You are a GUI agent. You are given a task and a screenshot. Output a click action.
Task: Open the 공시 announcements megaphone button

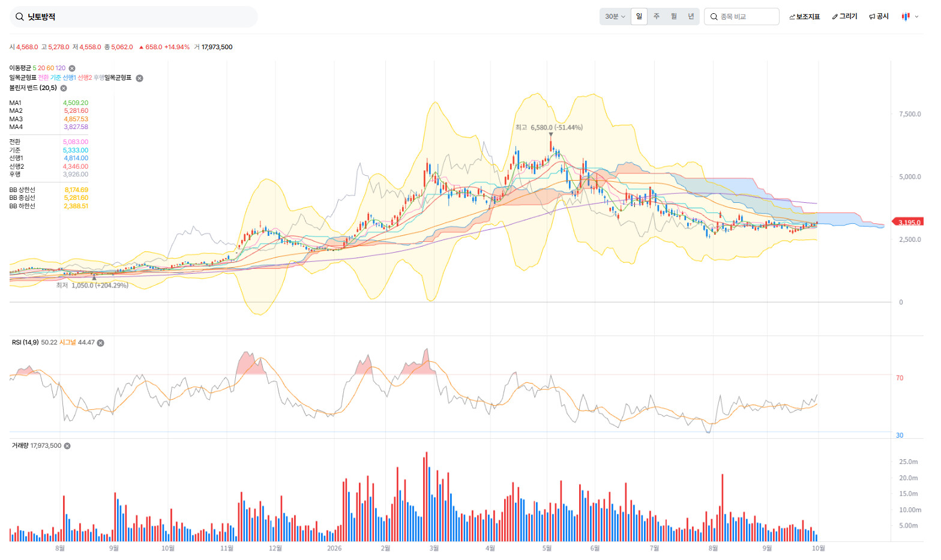879,17
